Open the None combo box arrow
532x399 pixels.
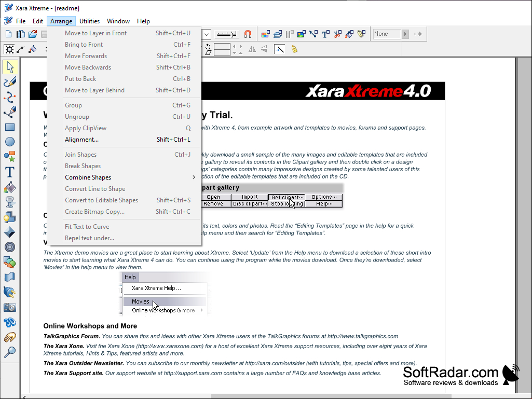click(405, 34)
